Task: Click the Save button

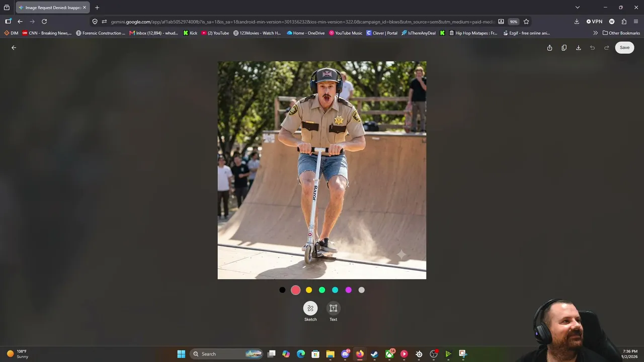Action: (x=624, y=48)
